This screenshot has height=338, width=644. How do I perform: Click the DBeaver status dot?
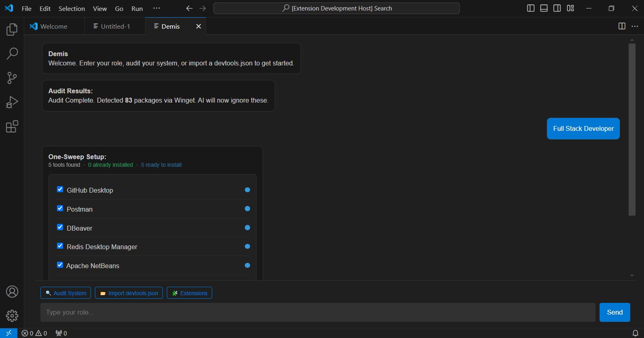point(248,228)
